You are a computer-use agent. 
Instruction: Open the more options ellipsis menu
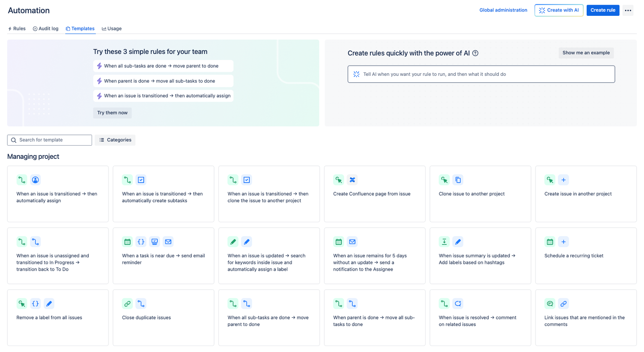[x=628, y=10]
